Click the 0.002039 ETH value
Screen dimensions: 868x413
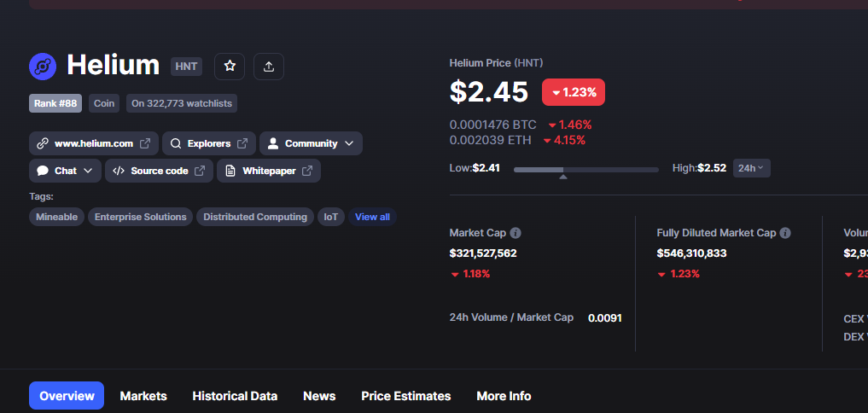point(491,140)
